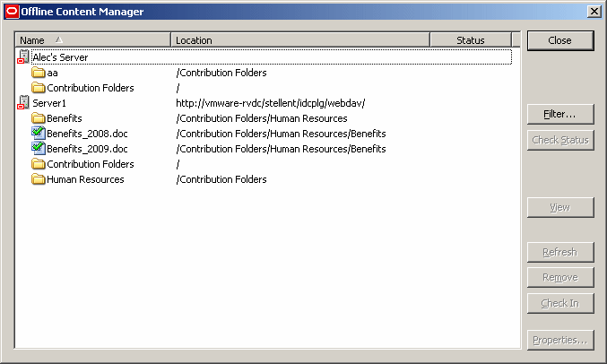This screenshot has height=364, width=607.
Task: Click the Human Resources folder icon
Action: 39,179
